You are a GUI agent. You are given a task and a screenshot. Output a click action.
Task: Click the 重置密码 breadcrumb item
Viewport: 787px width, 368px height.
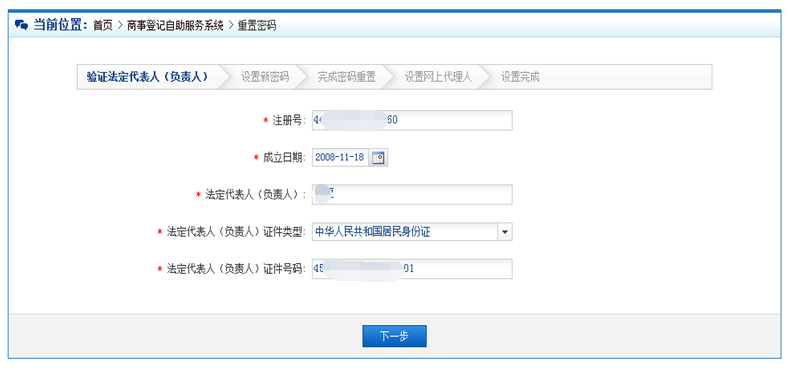(256, 26)
